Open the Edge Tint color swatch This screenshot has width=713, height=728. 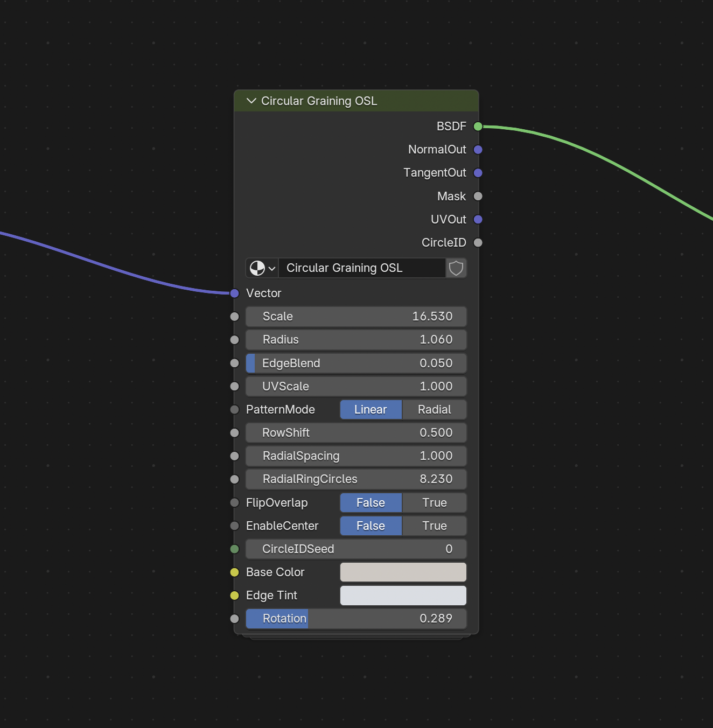coord(403,595)
